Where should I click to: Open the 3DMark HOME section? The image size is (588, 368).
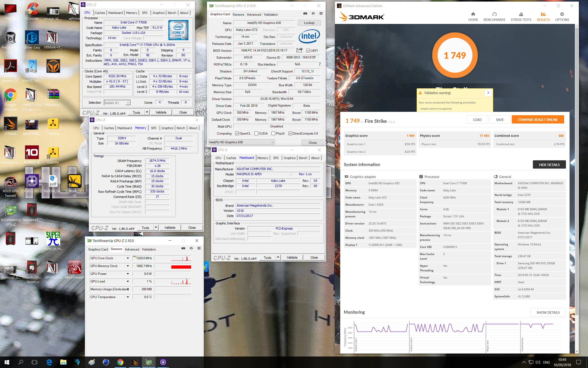click(473, 17)
